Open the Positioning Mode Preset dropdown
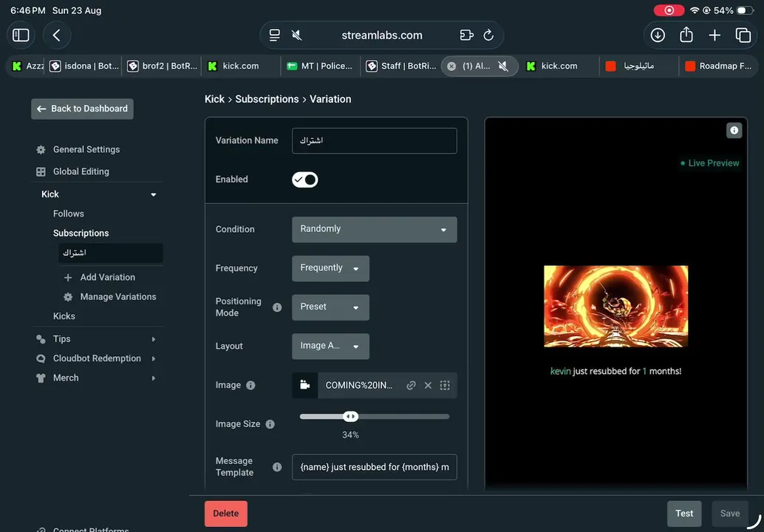Image resolution: width=764 pixels, height=532 pixels. pos(330,307)
